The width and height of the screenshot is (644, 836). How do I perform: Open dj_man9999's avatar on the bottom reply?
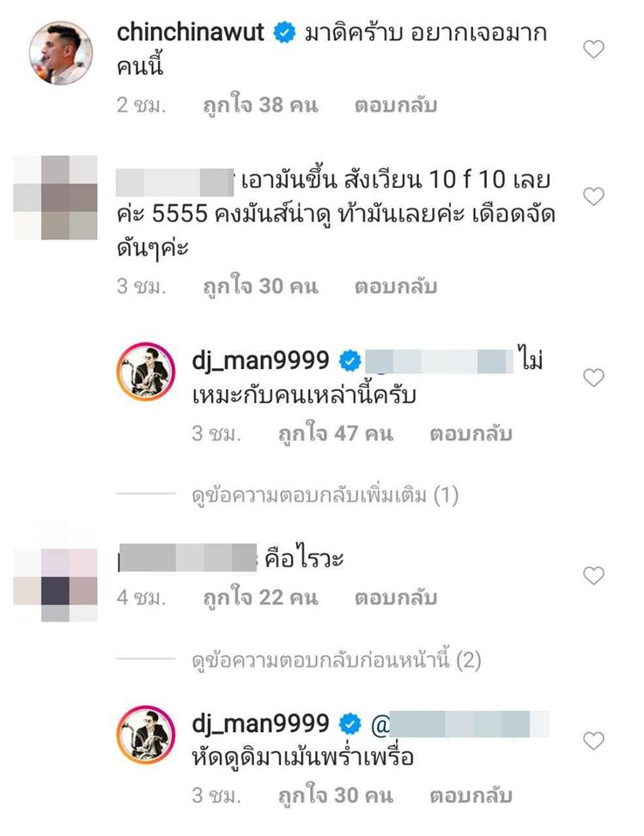coord(146,735)
